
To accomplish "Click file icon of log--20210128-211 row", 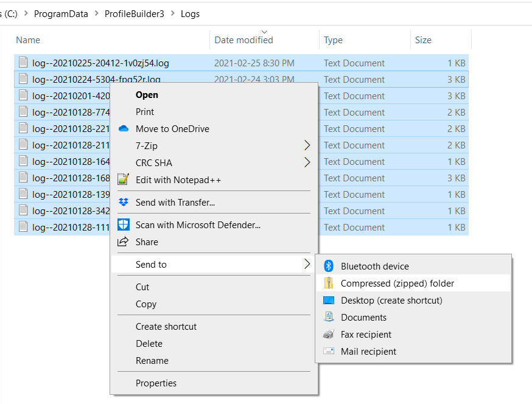I will (23, 145).
